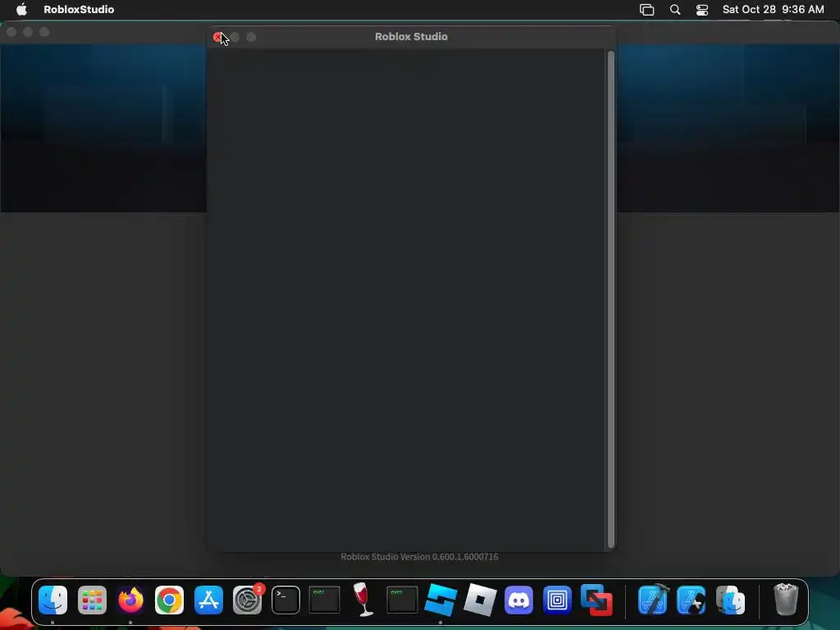Open the blue concentric squares dock app
The height and width of the screenshot is (630, 840).
[557, 600]
